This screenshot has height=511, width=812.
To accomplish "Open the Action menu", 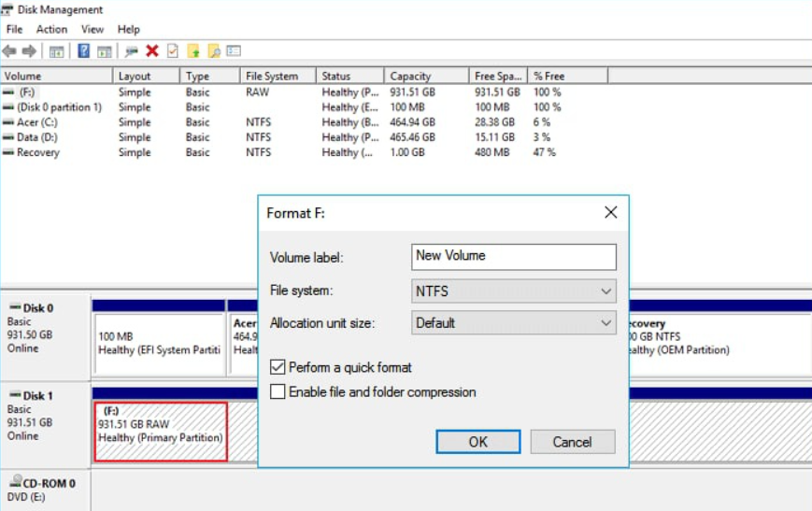I will (51, 30).
